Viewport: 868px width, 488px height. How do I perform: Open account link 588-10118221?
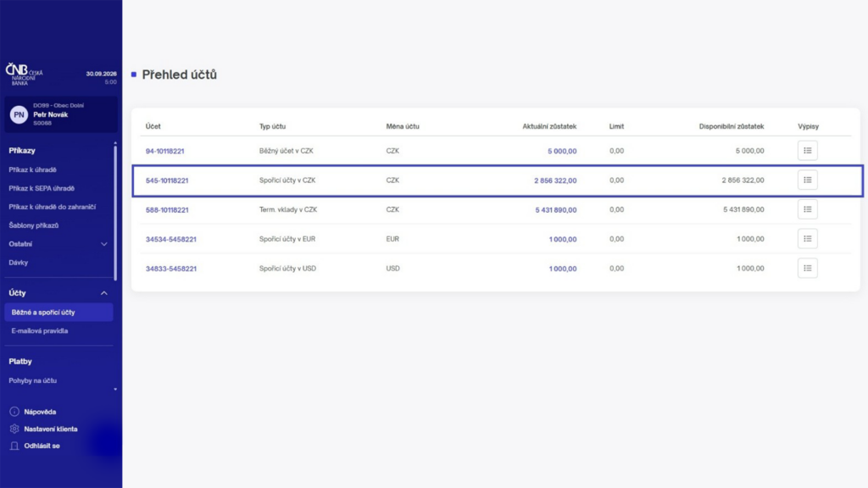[x=167, y=210]
